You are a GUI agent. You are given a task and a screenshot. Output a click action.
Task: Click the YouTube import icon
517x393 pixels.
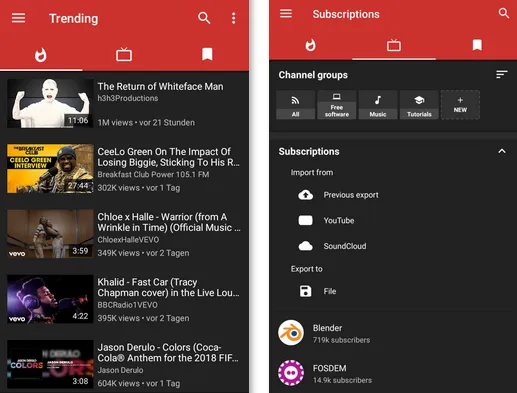[x=305, y=220]
